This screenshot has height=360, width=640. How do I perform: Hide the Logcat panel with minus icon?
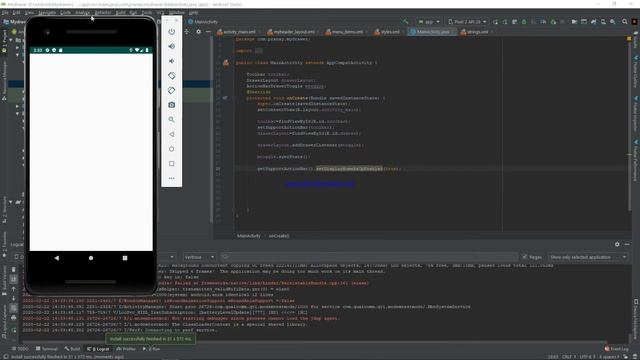627,244
